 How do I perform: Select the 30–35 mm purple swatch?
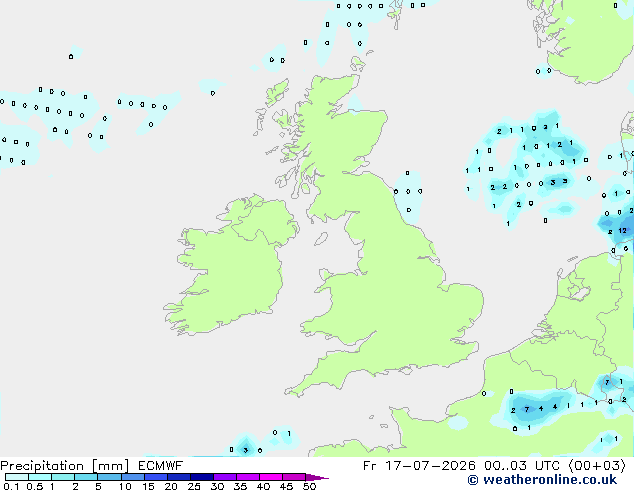[225, 477]
